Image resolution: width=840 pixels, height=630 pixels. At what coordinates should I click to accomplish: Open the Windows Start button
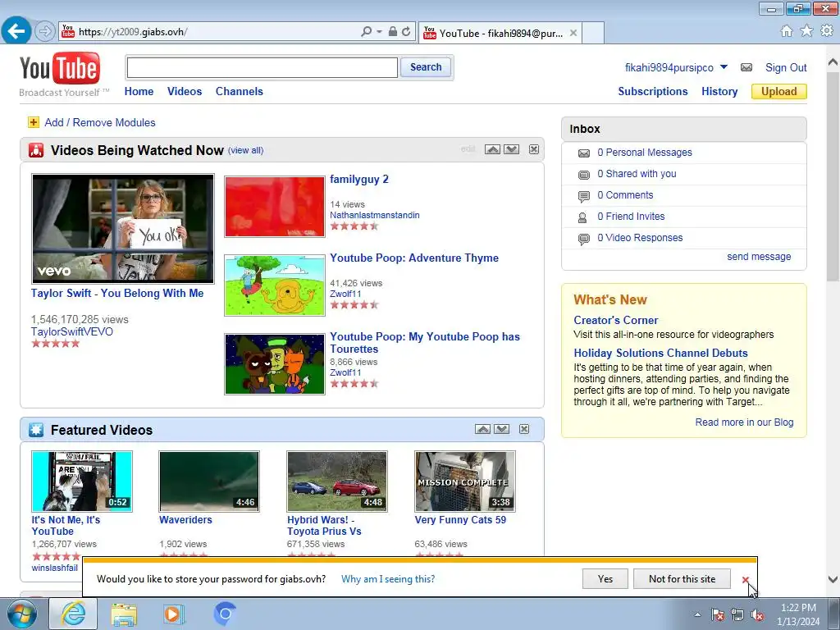(x=22, y=614)
